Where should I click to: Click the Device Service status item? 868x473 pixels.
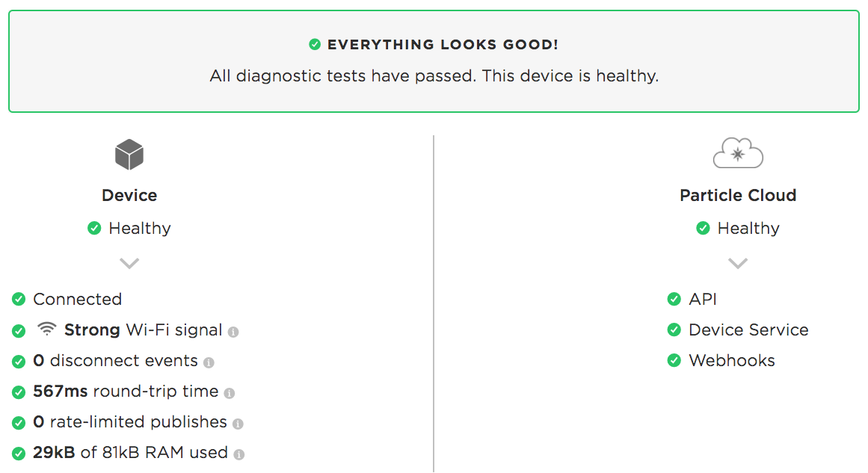click(738, 330)
